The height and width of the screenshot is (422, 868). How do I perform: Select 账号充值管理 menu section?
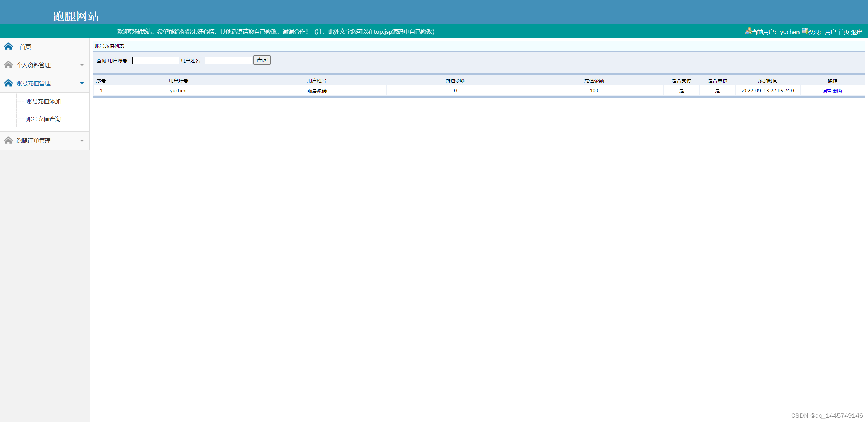[44, 83]
